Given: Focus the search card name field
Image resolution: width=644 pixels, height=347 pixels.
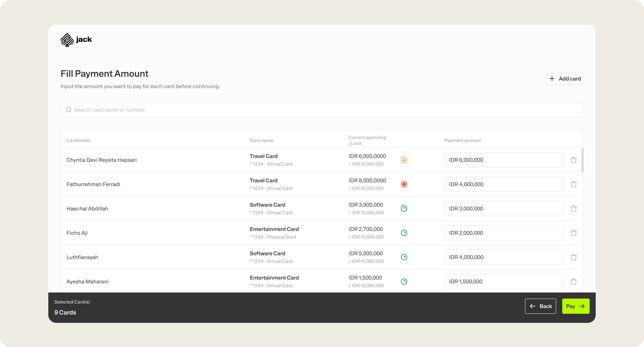Looking at the screenshot, I should point(325,110).
